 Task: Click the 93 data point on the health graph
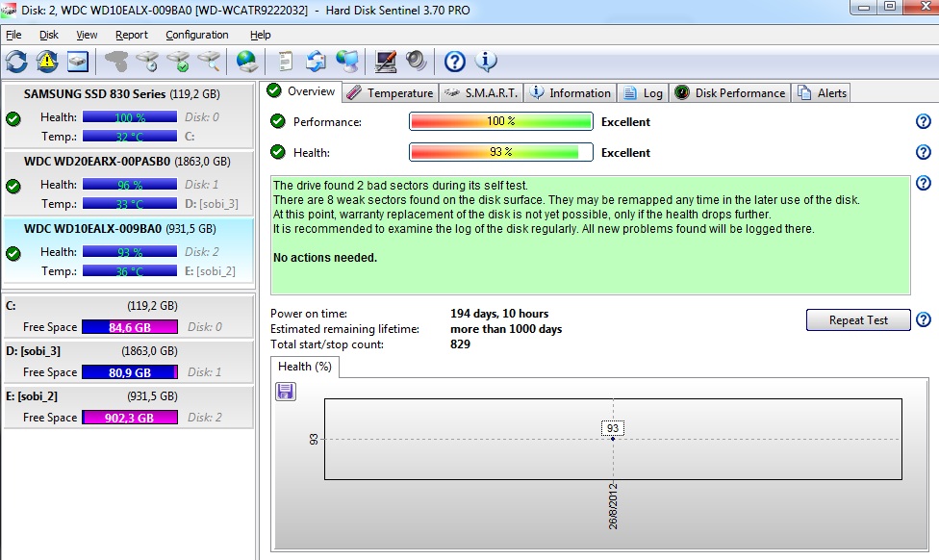click(613, 439)
